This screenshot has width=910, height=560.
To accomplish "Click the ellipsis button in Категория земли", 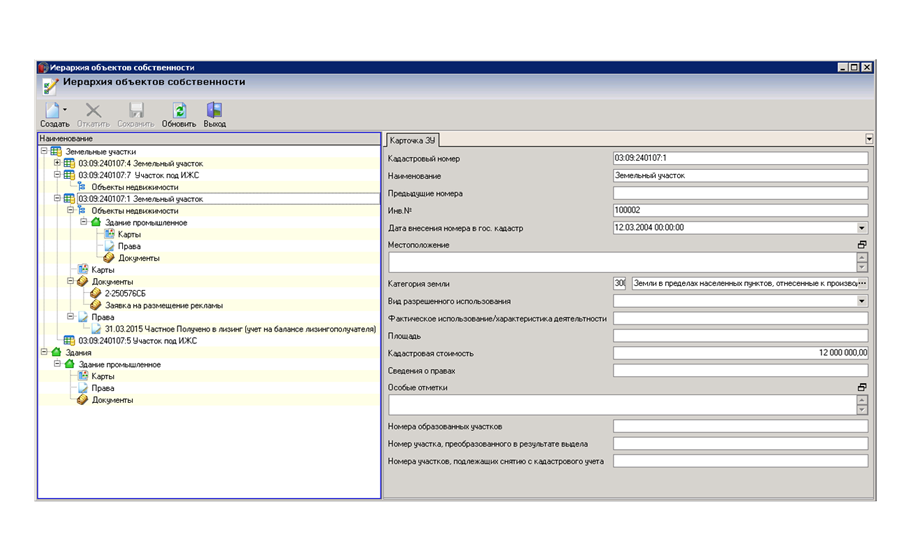I will click(x=862, y=283).
